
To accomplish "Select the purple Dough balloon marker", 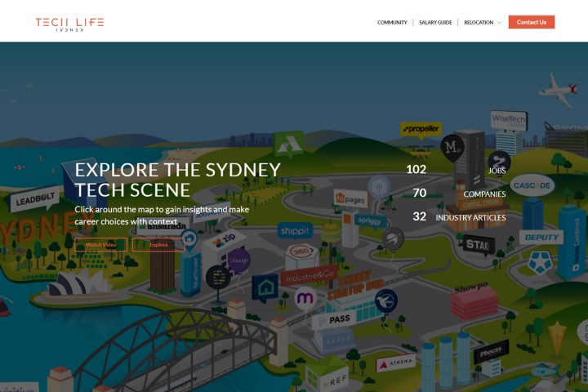I will point(238,261).
